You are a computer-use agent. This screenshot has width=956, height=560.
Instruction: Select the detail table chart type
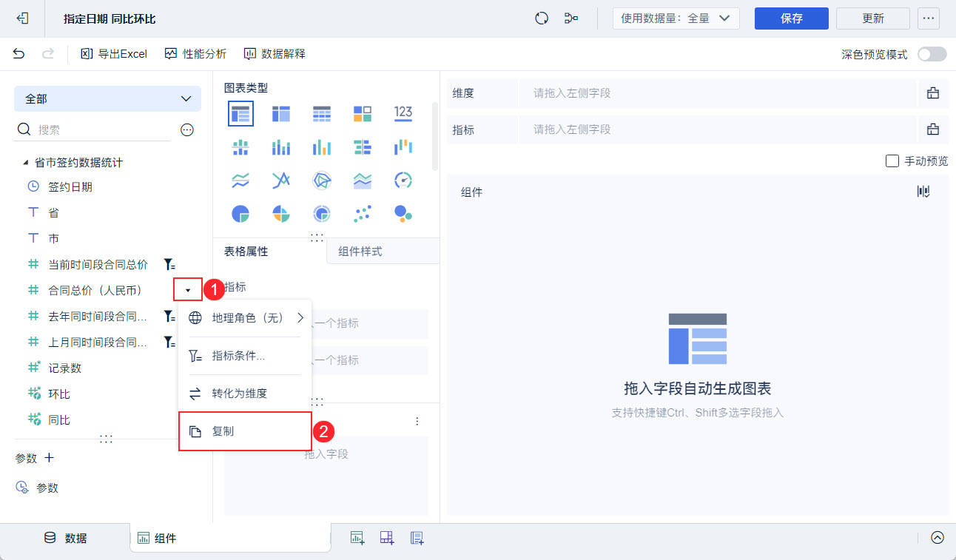point(322,113)
